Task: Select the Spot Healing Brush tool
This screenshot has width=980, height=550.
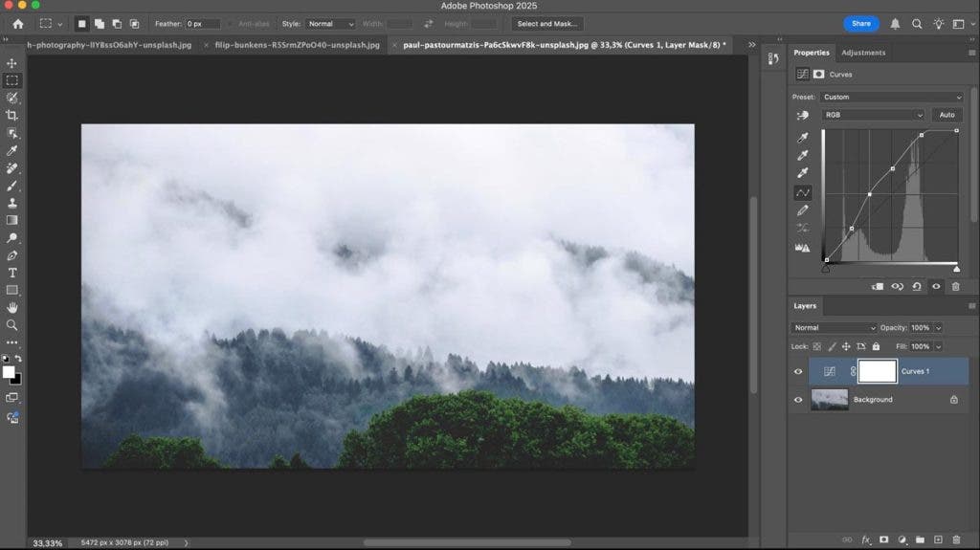Action: coord(11,168)
